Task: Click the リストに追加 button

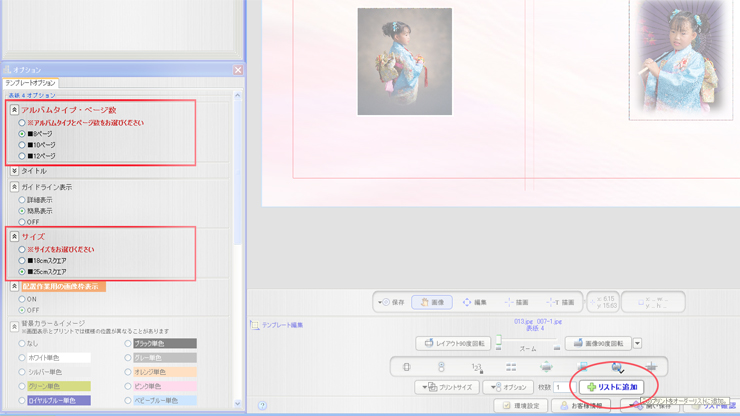Action: tap(612, 387)
